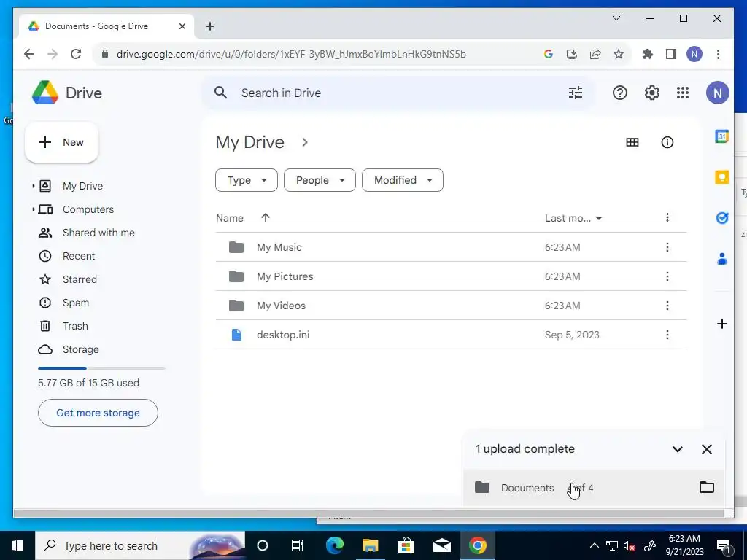Open column header more options menu
The image size is (747, 560).
click(667, 217)
